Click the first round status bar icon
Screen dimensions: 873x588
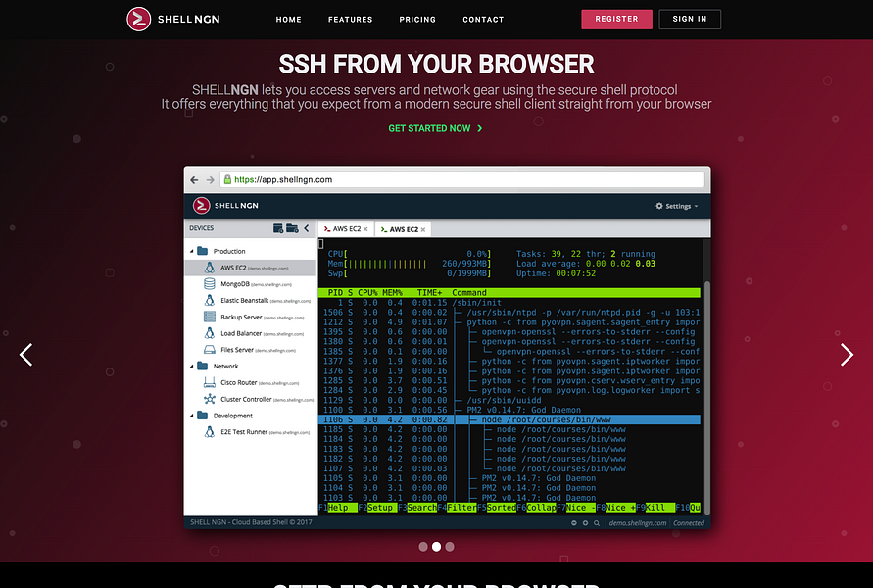tap(574, 523)
